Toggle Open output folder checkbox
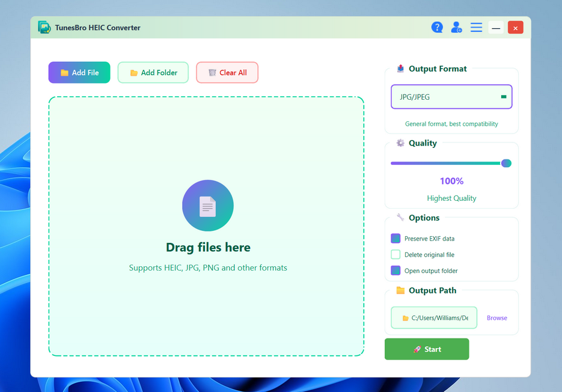562x392 pixels. [x=396, y=271]
